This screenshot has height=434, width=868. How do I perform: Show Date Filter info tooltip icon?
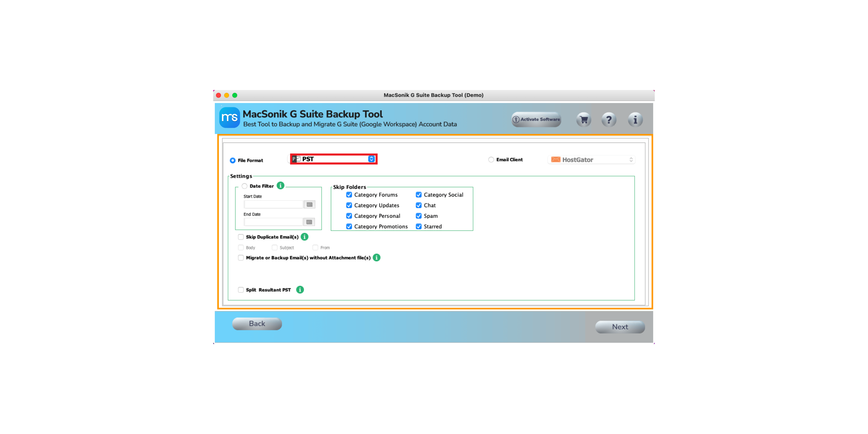[x=280, y=185]
